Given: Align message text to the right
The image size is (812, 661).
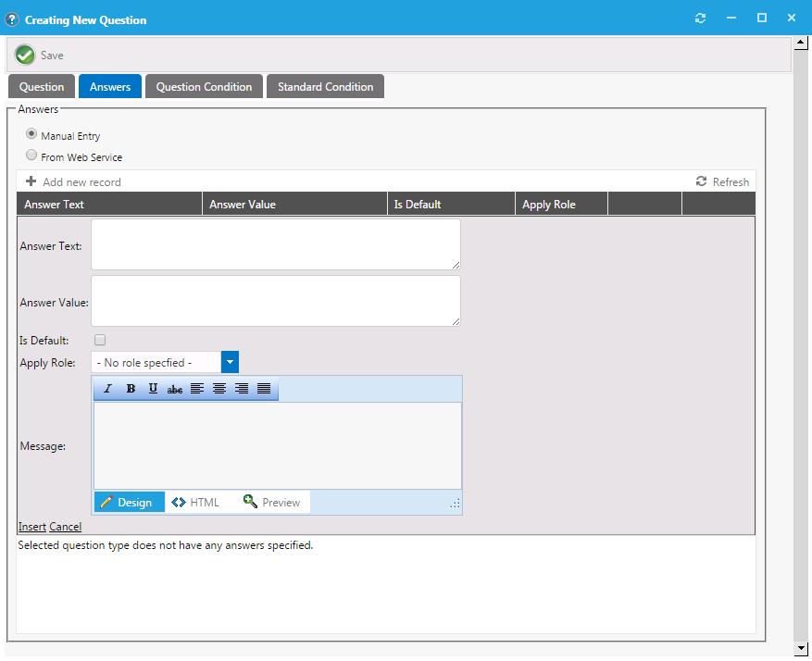Looking at the screenshot, I should pos(242,389).
